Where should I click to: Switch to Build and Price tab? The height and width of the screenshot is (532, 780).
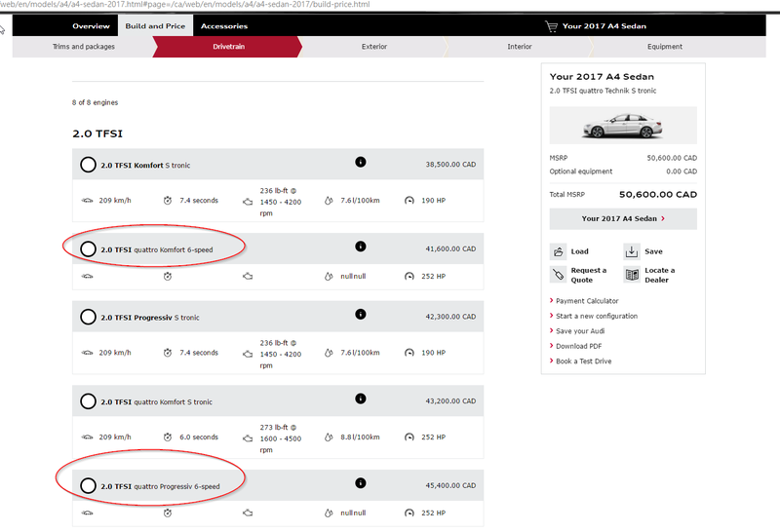(x=155, y=26)
